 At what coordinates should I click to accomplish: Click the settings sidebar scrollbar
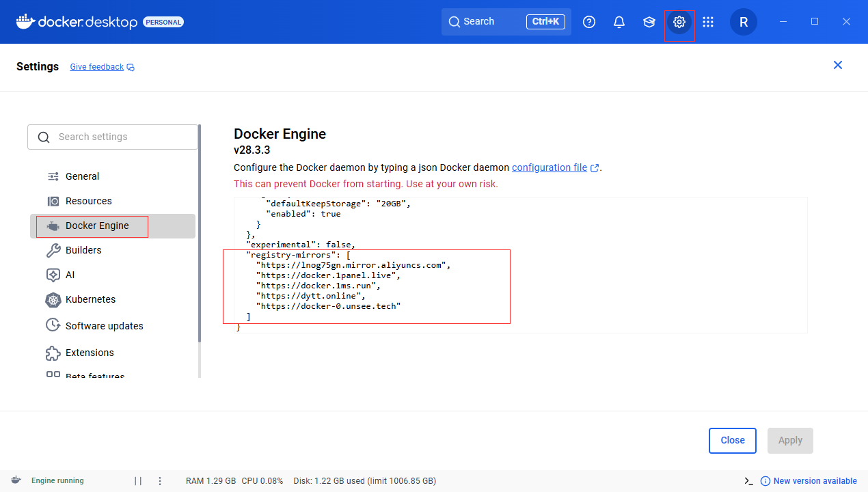pos(200,232)
